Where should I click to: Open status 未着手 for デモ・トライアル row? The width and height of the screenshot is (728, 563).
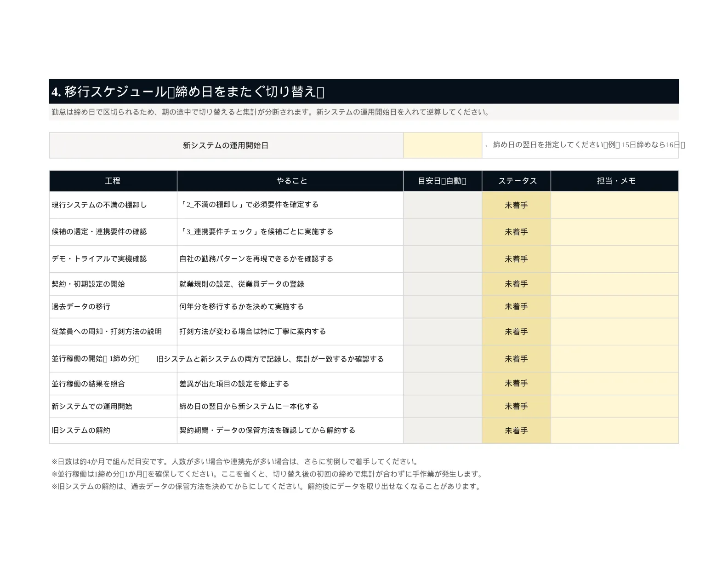point(517,259)
